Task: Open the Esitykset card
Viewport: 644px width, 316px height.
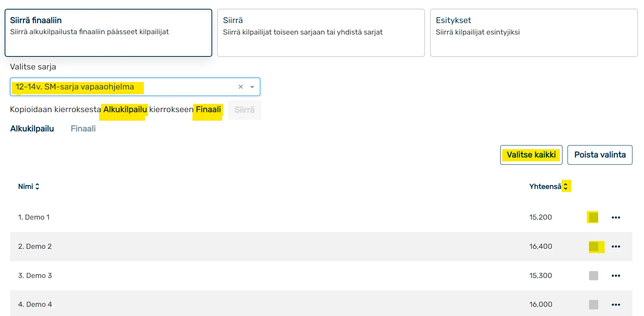Action: [x=534, y=33]
